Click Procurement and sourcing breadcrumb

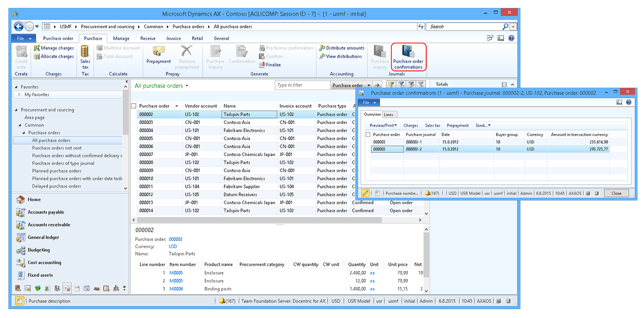[108, 27]
